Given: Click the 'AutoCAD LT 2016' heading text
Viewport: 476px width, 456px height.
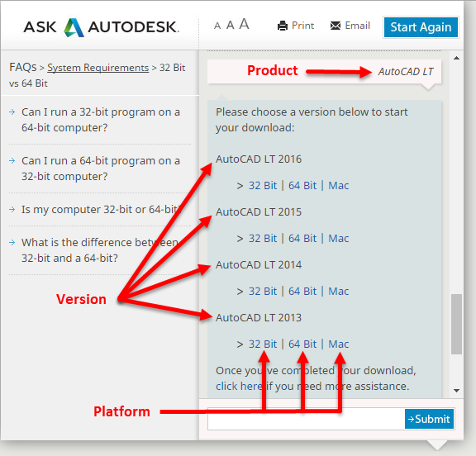Looking at the screenshot, I should point(259,159).
